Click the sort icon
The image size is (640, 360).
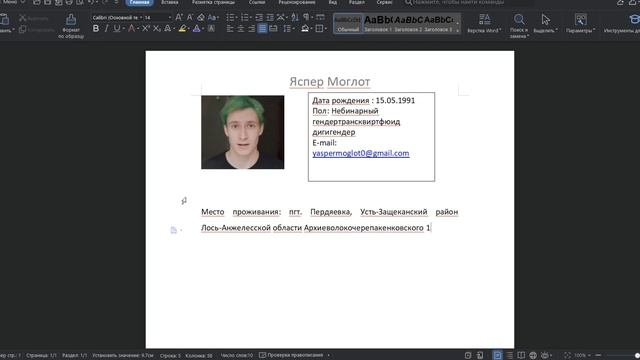pos(295,18)
